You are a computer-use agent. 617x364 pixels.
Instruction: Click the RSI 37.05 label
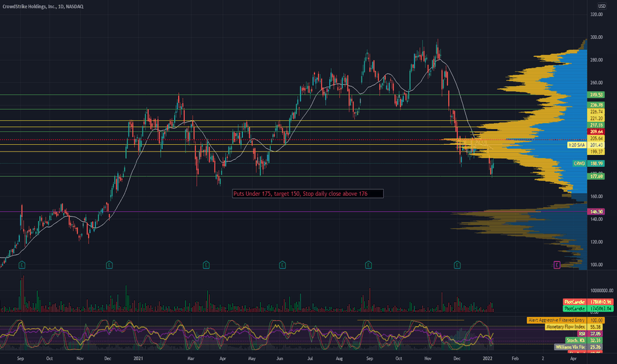(590, 334)
